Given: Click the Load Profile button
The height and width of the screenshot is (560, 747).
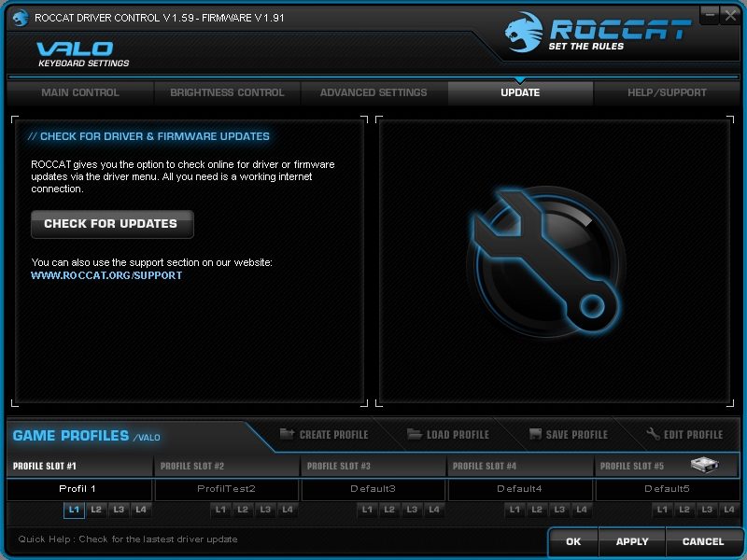Looking at the screenshot, I should [448, 434].
